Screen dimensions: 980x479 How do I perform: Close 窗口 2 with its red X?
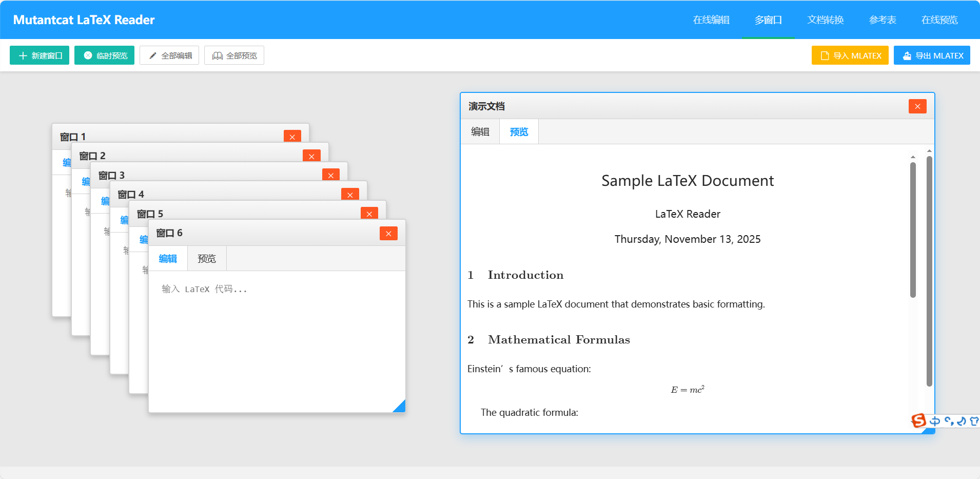coord(311,156)
